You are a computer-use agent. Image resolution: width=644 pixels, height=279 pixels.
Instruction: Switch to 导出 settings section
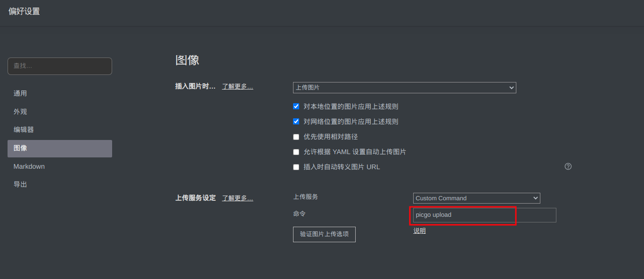20,184
